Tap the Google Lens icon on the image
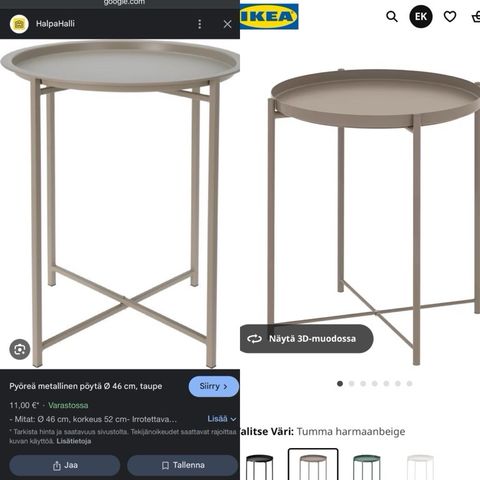 click(20, 349)
